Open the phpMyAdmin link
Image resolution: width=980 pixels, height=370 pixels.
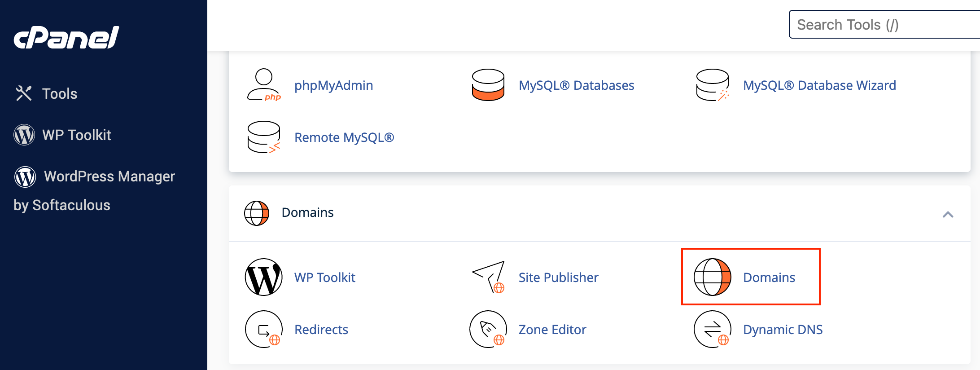pos(333,85)
